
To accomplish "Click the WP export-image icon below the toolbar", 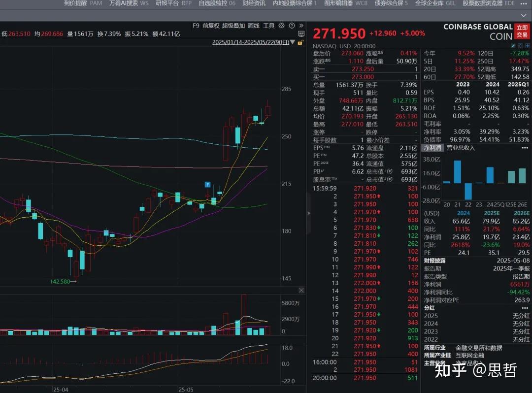I will click(x=301, y=33).
